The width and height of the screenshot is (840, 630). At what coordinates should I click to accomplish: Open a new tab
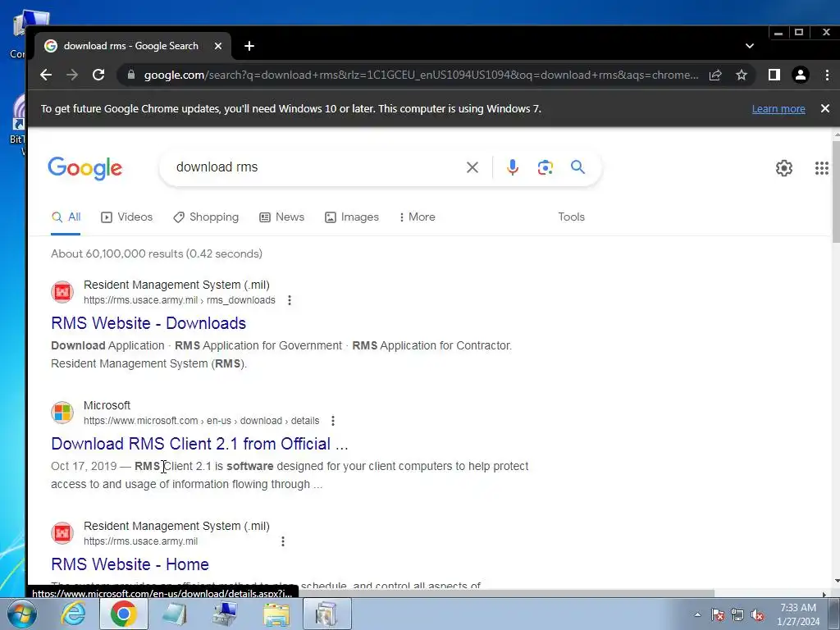(249, 46)
